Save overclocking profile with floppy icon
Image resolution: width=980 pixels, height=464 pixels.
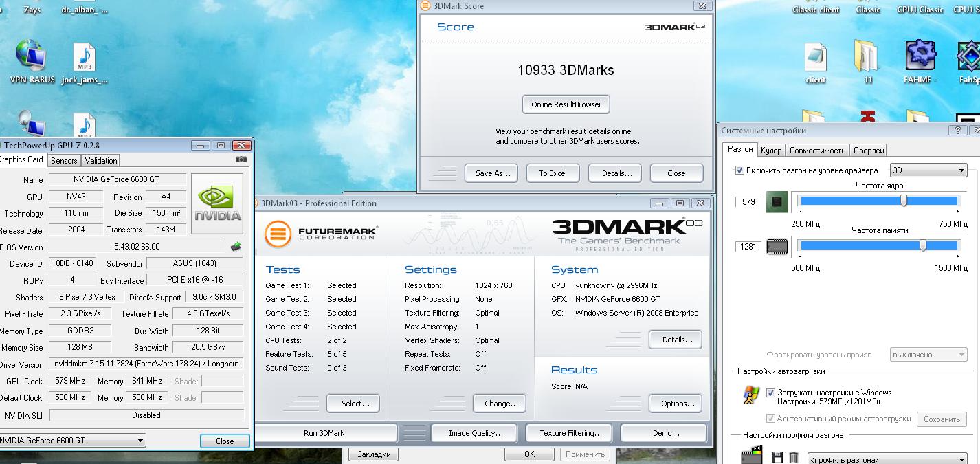click(x=778, y=458)
